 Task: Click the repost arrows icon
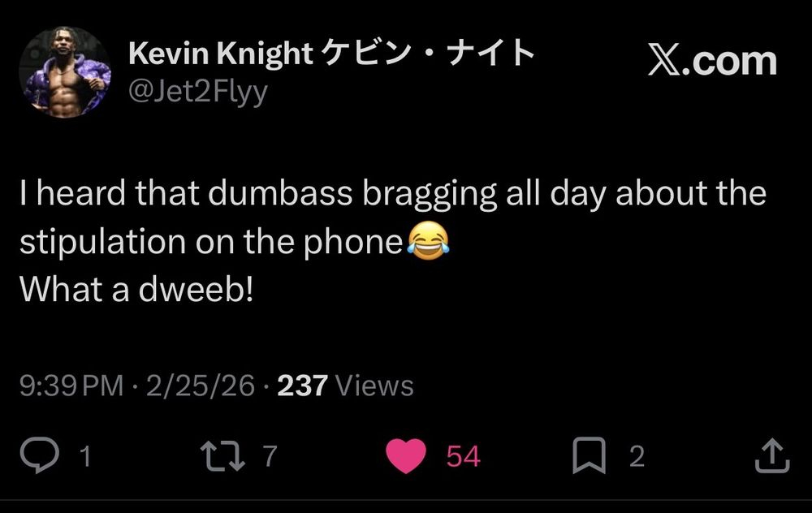point(222,455)
